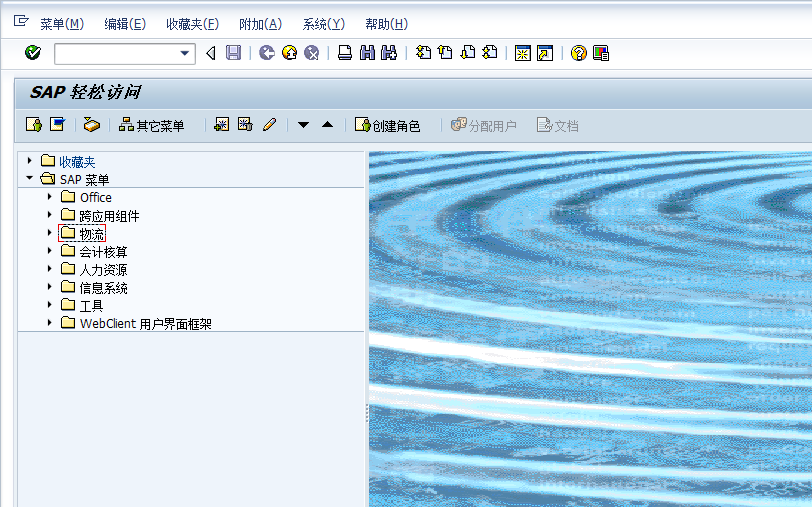Expand the 信息系统 folder node

click(50, 286)
